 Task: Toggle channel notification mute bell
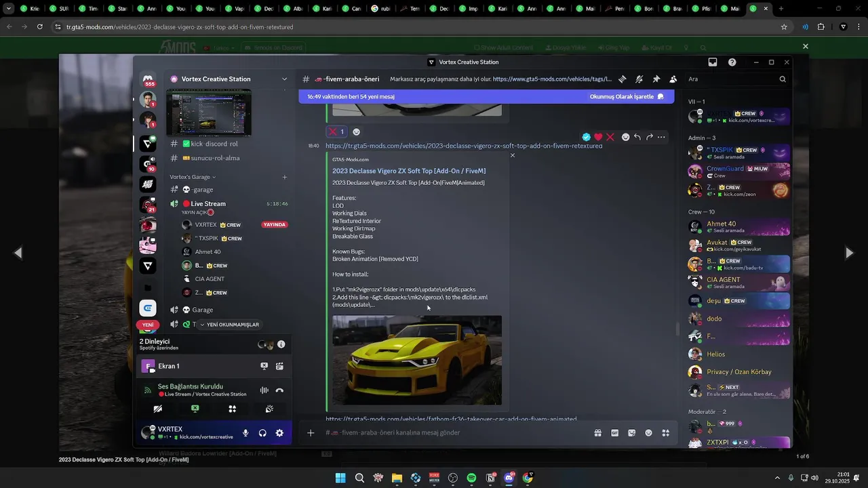click(x=639, y=79)
